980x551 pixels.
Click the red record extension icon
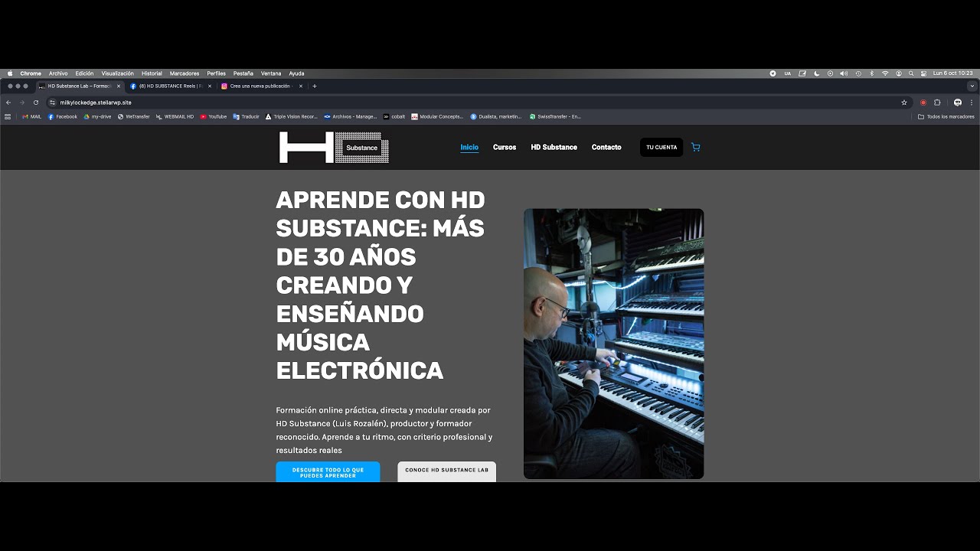point(923,103)
